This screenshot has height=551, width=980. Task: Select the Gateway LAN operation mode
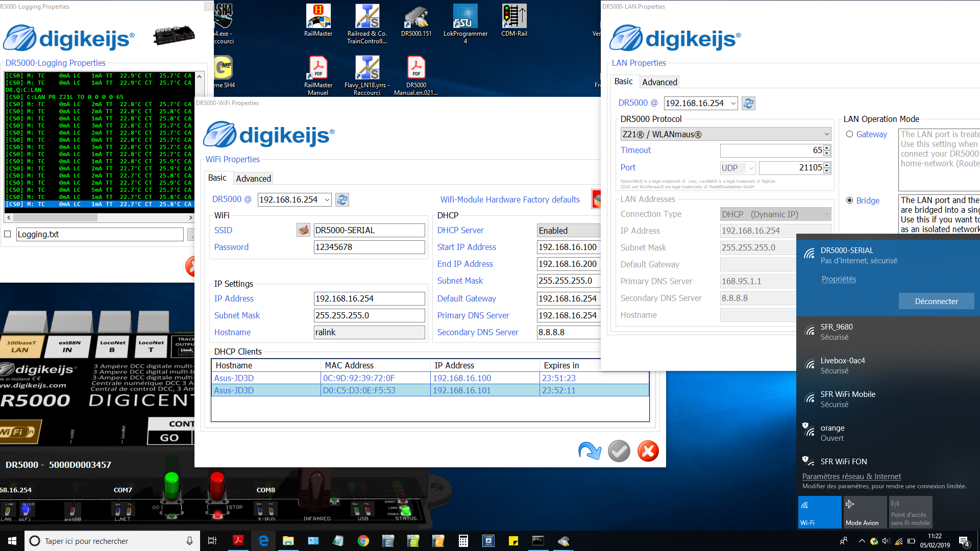(x=850, y=134)
